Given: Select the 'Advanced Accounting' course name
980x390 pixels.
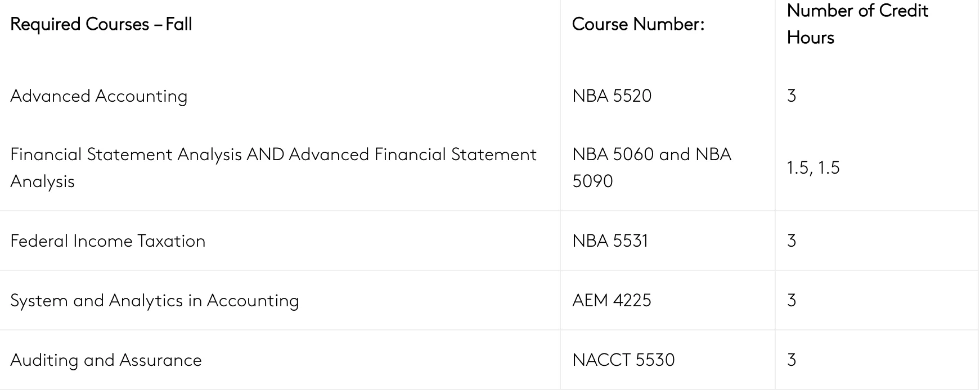Looking at the screenshot, I should point(99,96).
